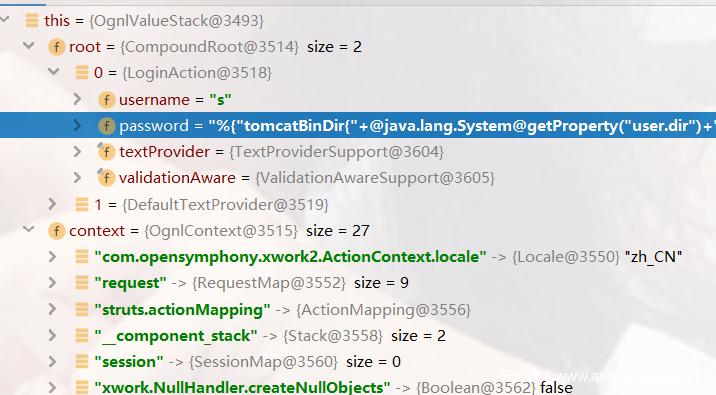Click the object icon next to this OgnlValueStack
The width and height of the screenshot is (716, 395).
pyautogui.click(x=32, y=21)
